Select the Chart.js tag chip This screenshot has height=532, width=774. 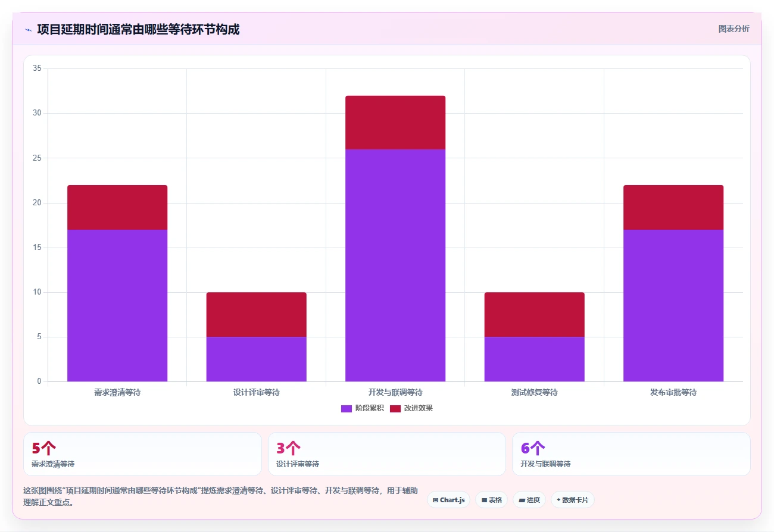point(449,500)
